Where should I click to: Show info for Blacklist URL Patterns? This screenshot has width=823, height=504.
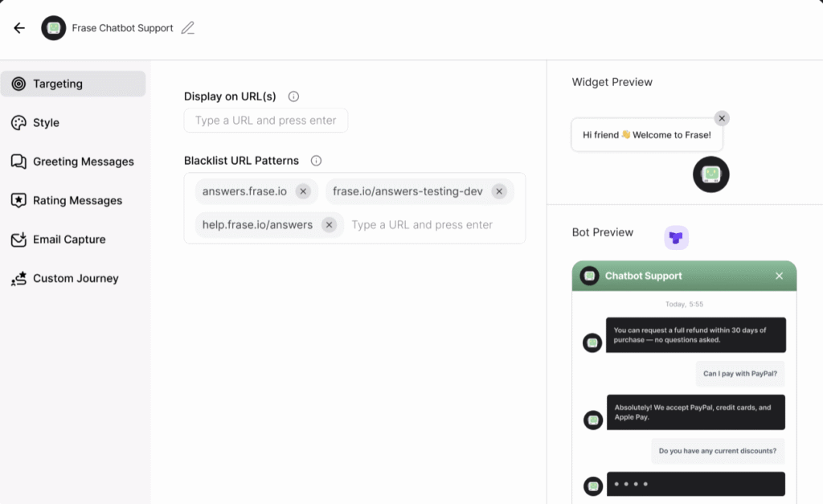tap(316, 161)
